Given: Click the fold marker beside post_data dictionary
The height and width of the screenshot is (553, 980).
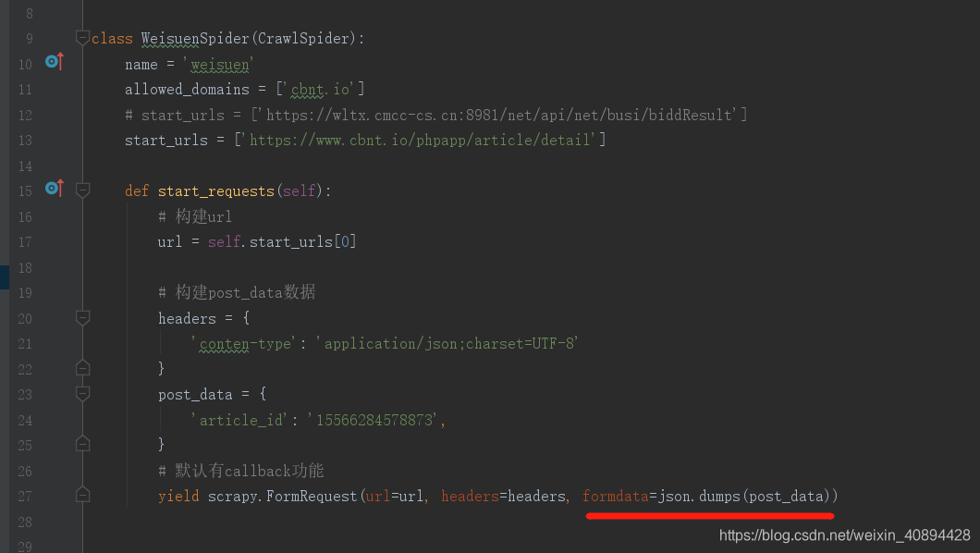Looking at the screenshot, I should 82,393.
